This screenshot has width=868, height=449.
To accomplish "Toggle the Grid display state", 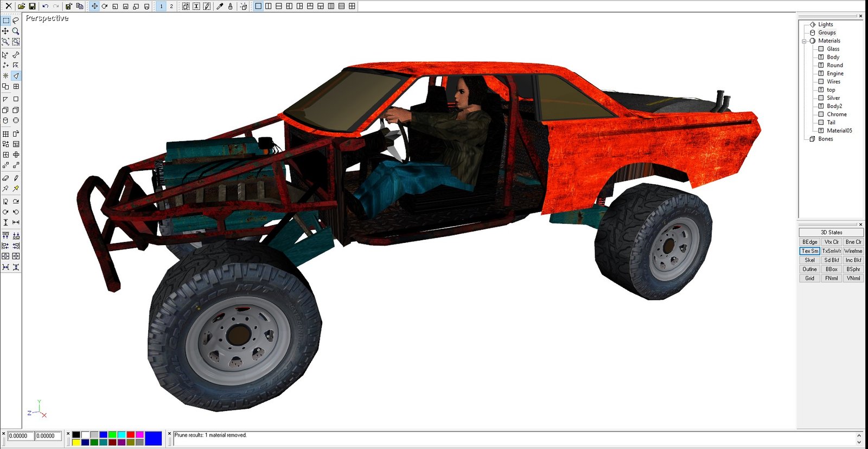I will [x=809, y=278].
